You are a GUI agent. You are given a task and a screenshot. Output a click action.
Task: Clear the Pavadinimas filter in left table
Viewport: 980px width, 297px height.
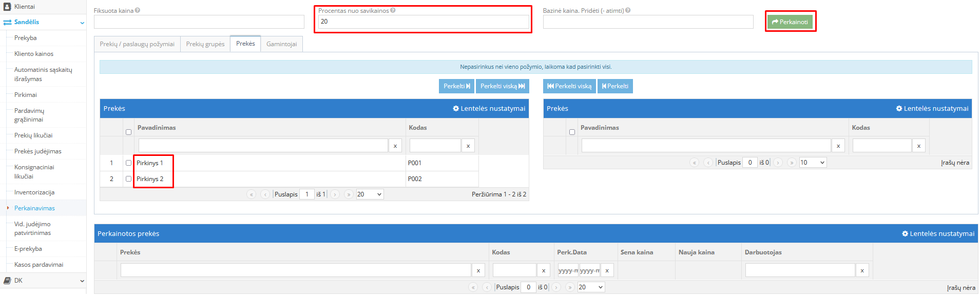click(x=395, y=146)
